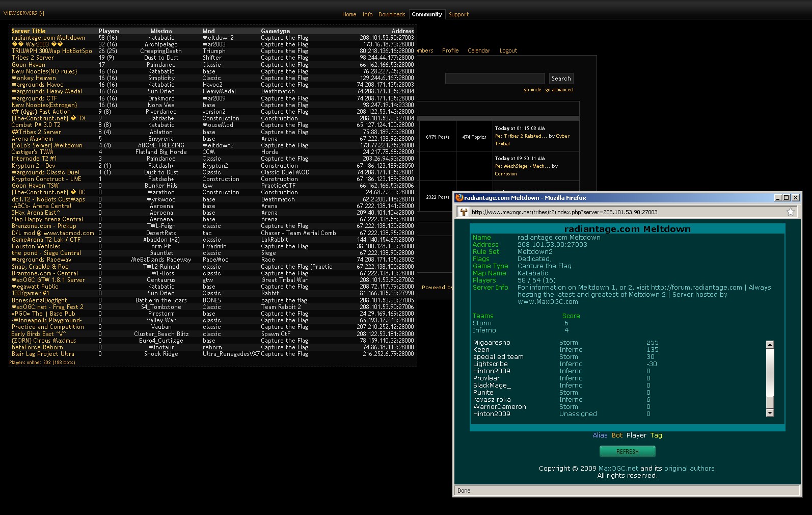The width and height of the screenshot is (812, 515).
Task: Open the Snap, Crackle & Pop server
Action: tap(40, 267)
